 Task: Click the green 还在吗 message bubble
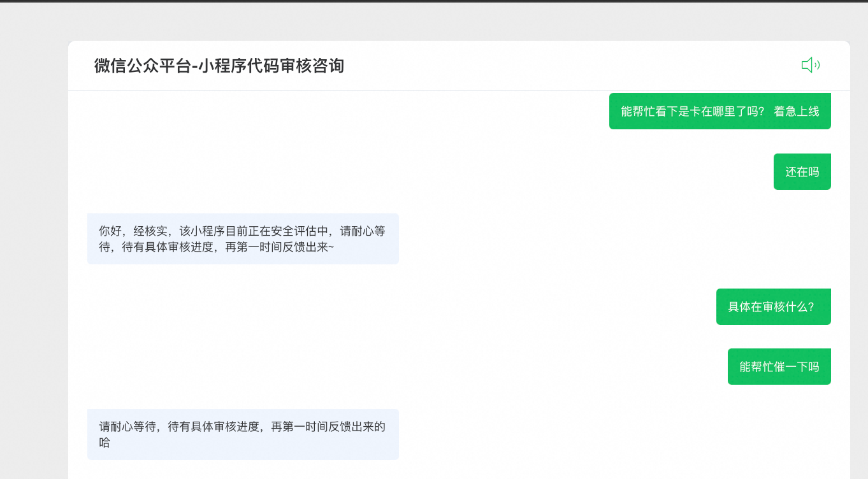802,171
